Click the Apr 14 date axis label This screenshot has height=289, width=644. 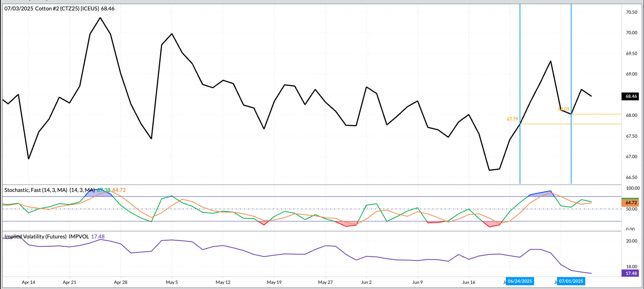[x=29, y=282]
